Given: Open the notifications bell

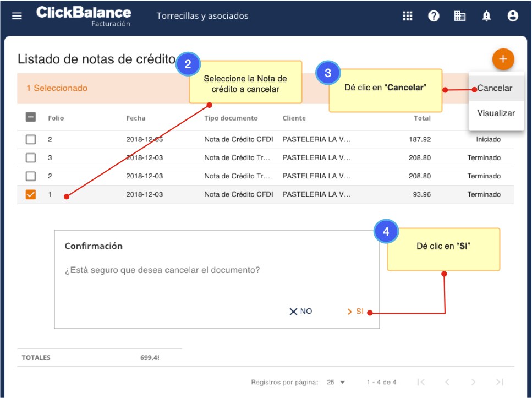Looking at the screenshot, I should [x=486, y=16].
